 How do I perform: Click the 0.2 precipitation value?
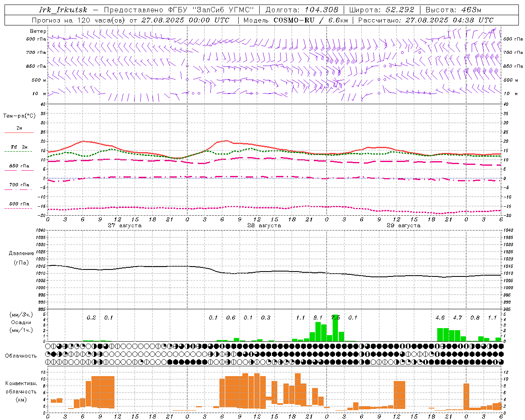point(91,317)
